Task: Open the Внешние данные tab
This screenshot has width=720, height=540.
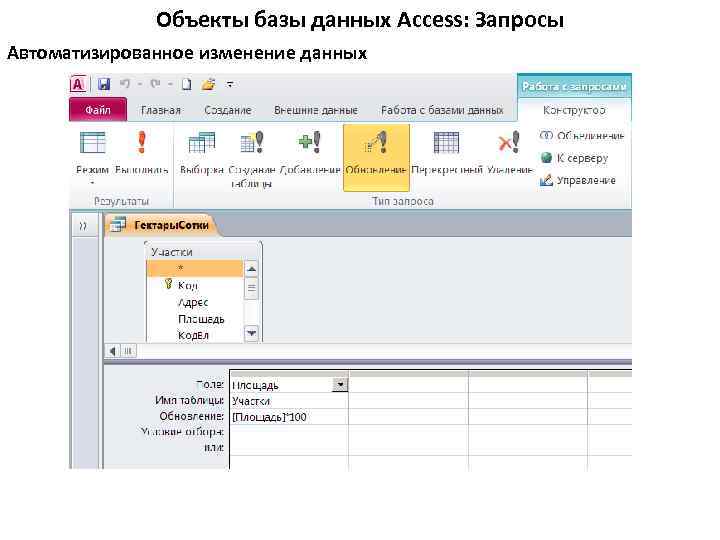Action: (316, 110)
